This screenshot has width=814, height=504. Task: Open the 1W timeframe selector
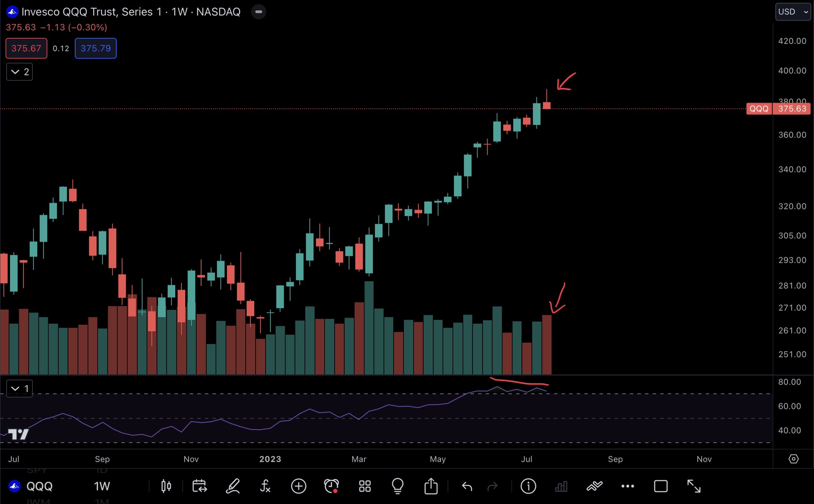pos(102,486)
